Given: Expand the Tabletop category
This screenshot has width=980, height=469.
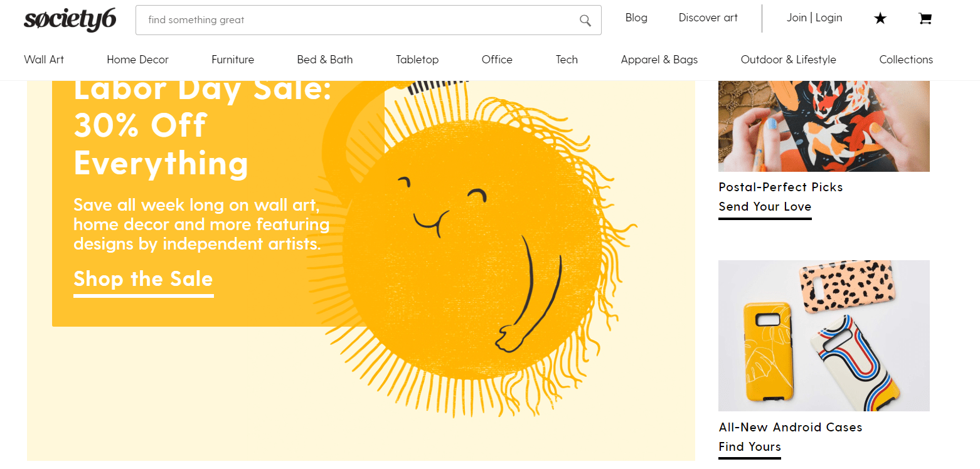Looking at the screenshot, I should (x=417, y=60).
